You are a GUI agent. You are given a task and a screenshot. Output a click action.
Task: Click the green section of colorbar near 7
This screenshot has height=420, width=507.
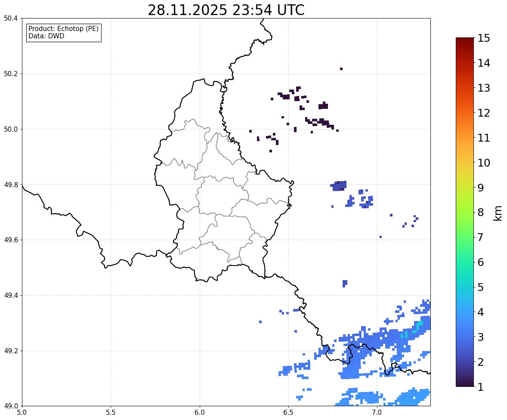coord(465,237)
